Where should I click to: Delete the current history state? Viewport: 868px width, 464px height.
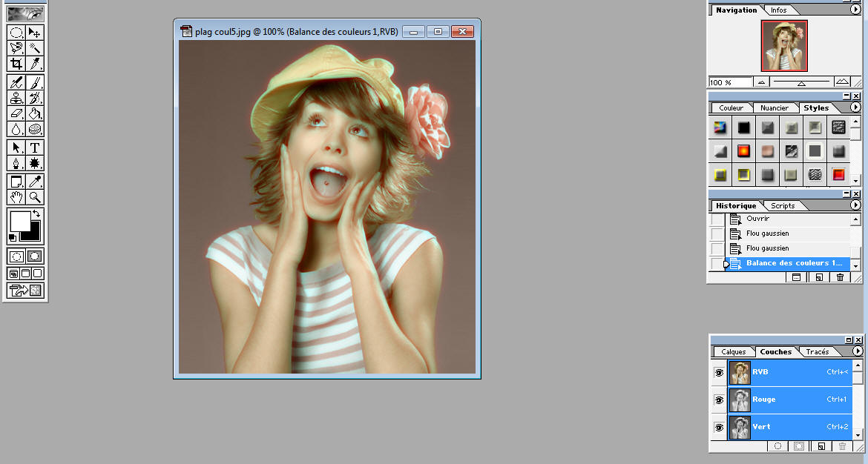click(x=840, y=278)
